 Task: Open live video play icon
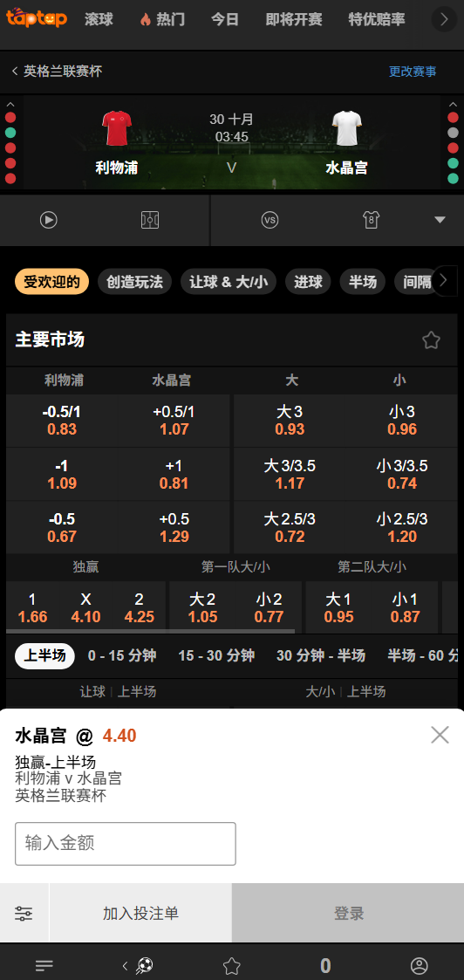[49, 220]
